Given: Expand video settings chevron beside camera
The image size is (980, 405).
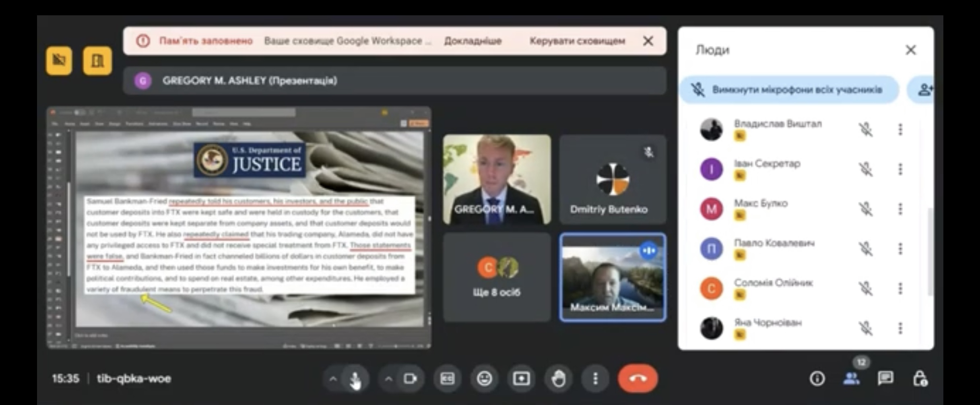Looking at the screenshot, I should click(388, 379).
